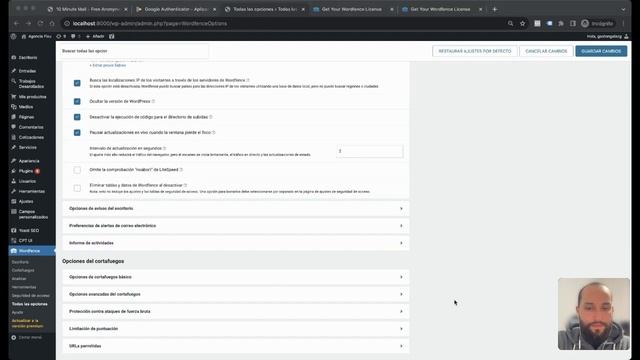Click 'Actualizar a la versión premium' link
This screenshot has height=360, width=640.
[x=27, y=323]
